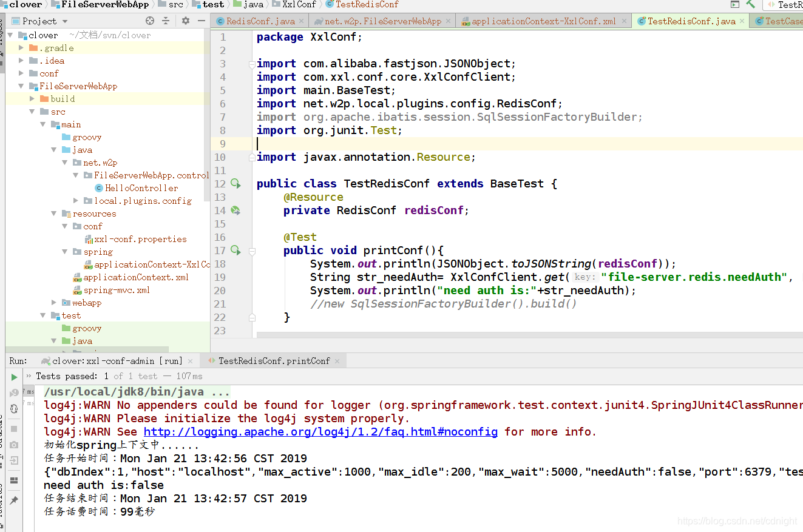
Task: Expand the conf folder arrow at project root
Action: click(22, 73)
